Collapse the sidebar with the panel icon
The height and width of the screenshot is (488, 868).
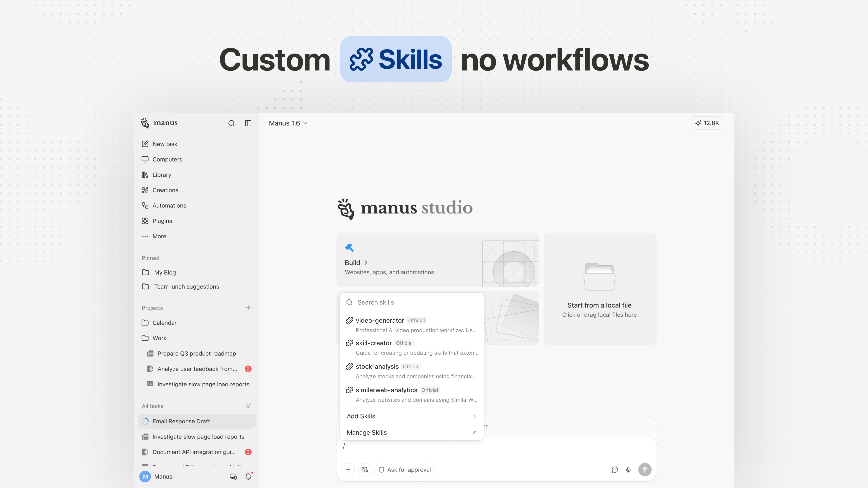[x=248, y=123]
